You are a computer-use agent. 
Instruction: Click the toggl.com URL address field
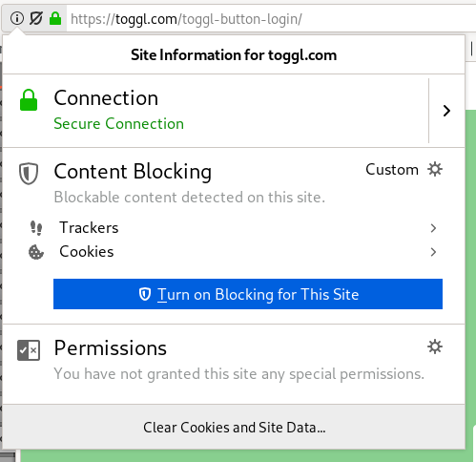[x=270, y=19]
